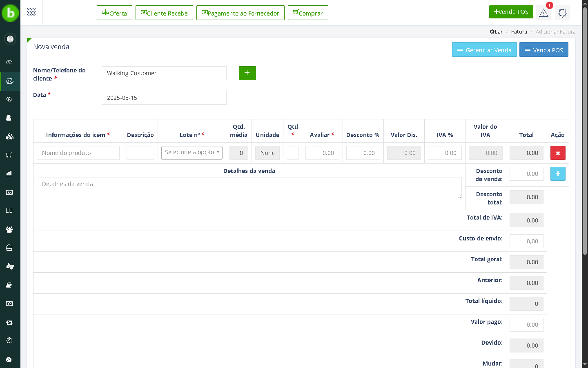This screenshot has width=588, height=368.
Task: Open the Walking Customer name field
Action: [x=164, y=73]
